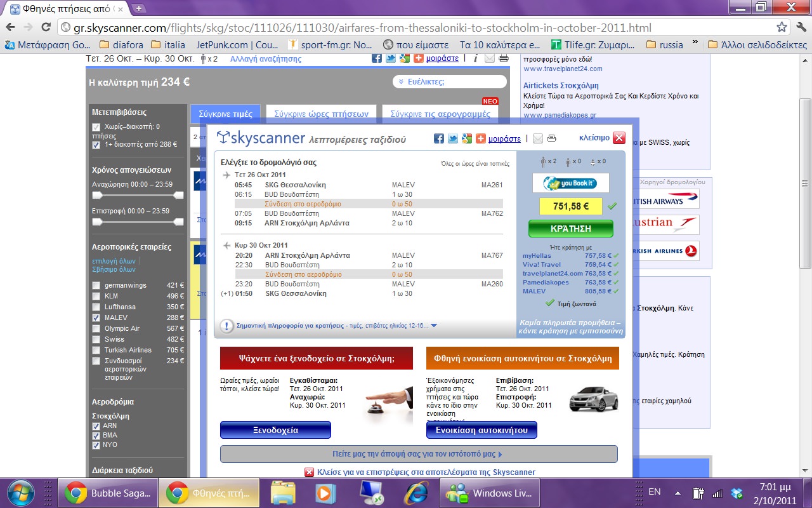Viewport: 812px width, 508px height.
Task: Share on Facebook in the trip details popup
Action: tap(439, 138)
